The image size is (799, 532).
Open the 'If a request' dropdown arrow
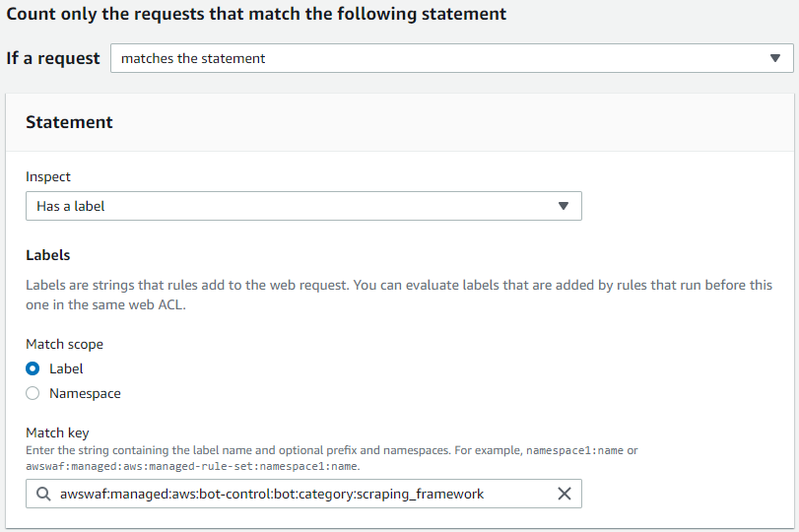(x=774, y=58)
